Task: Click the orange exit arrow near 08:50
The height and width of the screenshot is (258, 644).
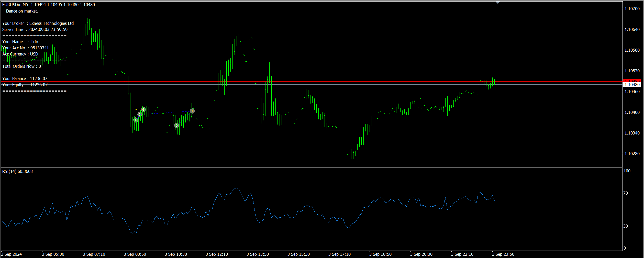Action: (143, 109)
